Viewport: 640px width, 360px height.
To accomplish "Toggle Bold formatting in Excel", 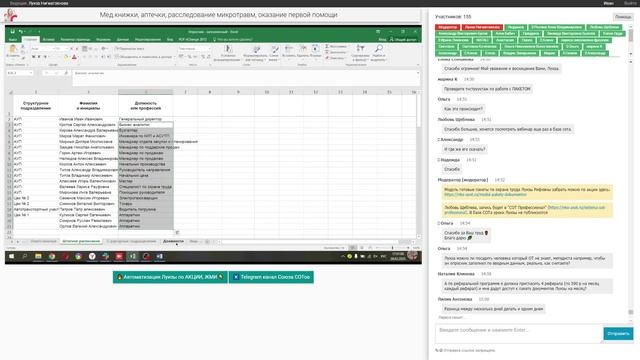I will pos(33,57).
